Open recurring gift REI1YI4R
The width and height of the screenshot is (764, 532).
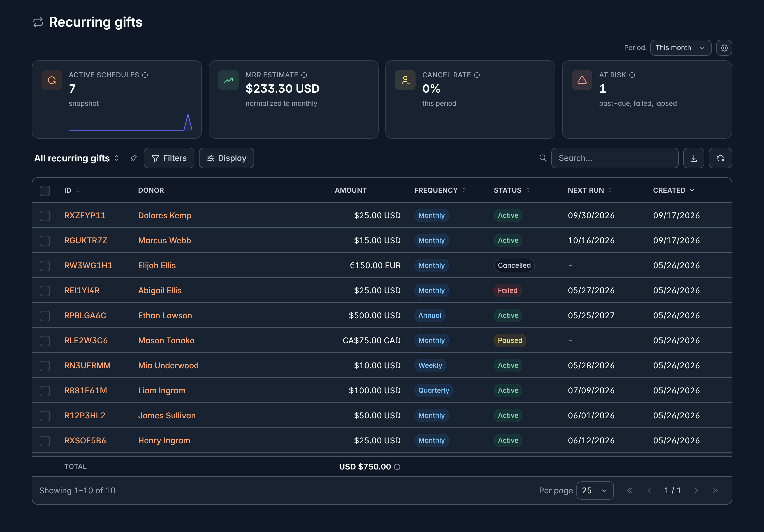tap(82, 290)
